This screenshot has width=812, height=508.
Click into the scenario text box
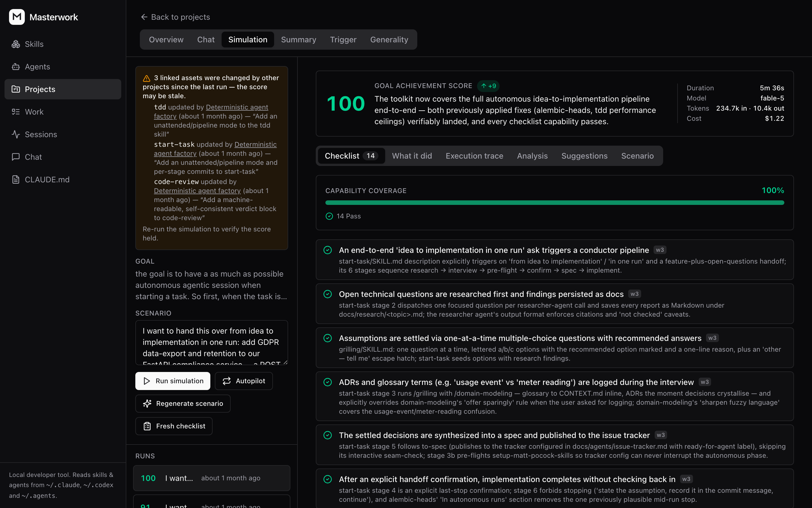[x=211, y=342]
